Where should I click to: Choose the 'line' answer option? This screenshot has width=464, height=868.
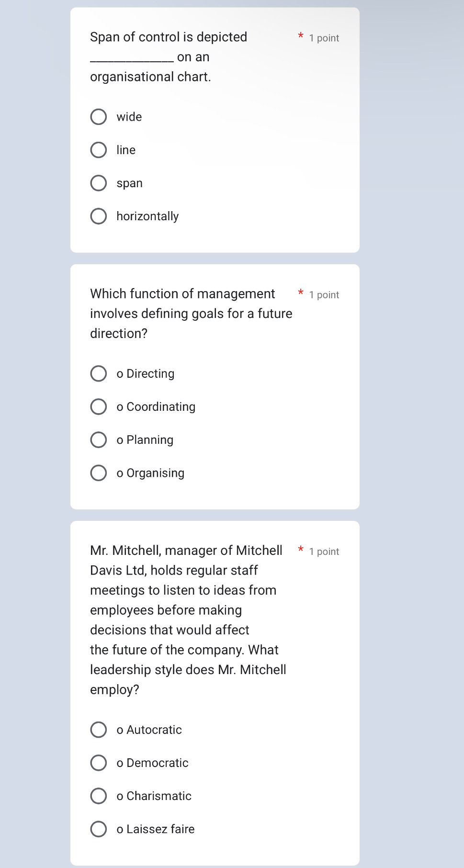point(99,150)
